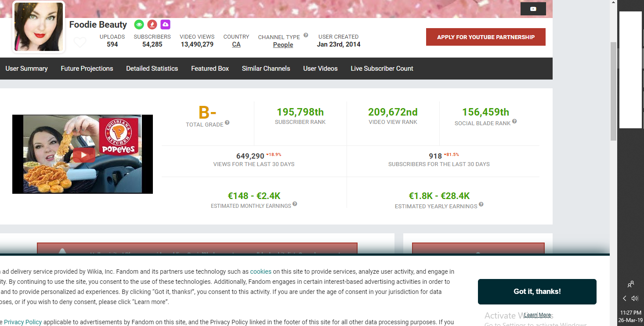The width and height of the screenshot is (644, 326).
Task: Click the page vertical scrollbar thumb
Action: click(613, 91)
